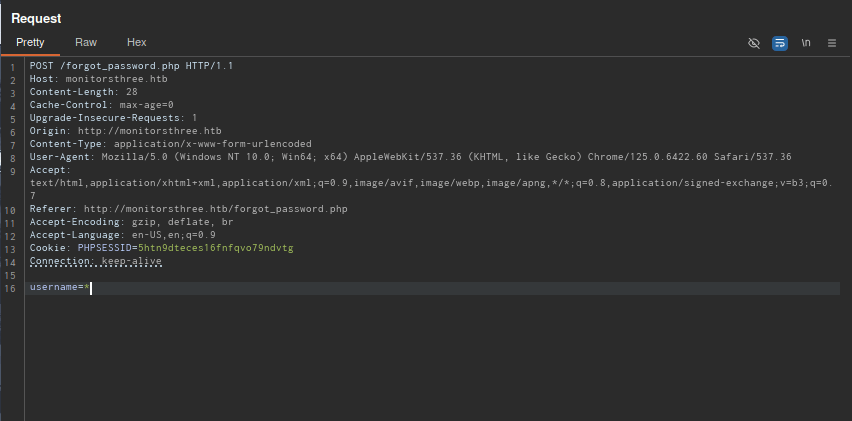
Task: Click the Content-Type header line
Action: 170,144
